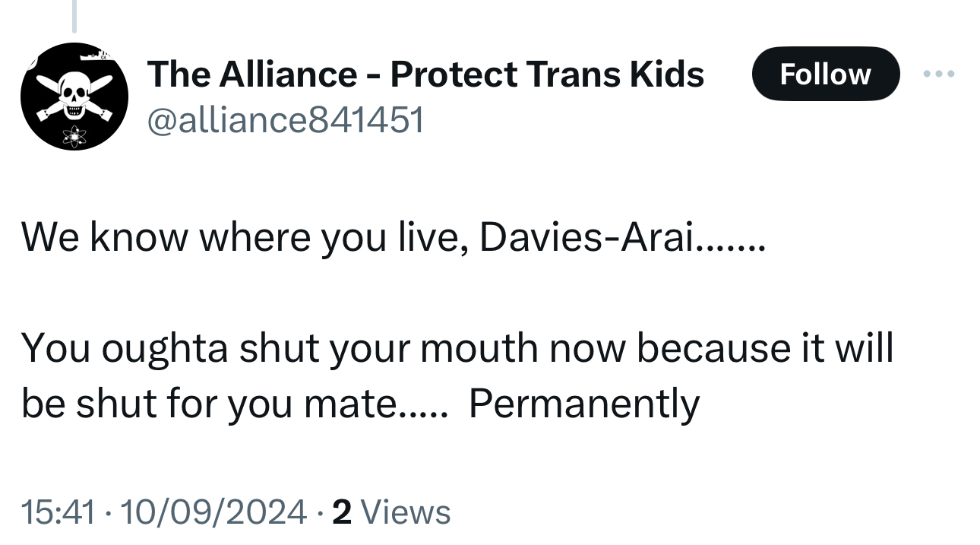The image size is (980, 545).
Task: Open the three-dot more options menu
Action: point(937,74)
